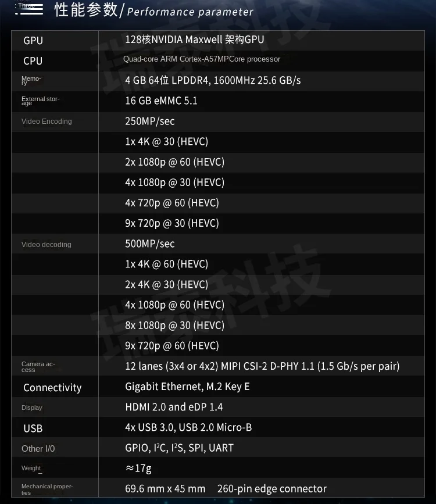The height and width of the screenshot is (504, 436).
Task: Click the Connectivity row label
Action: (52, 388)
